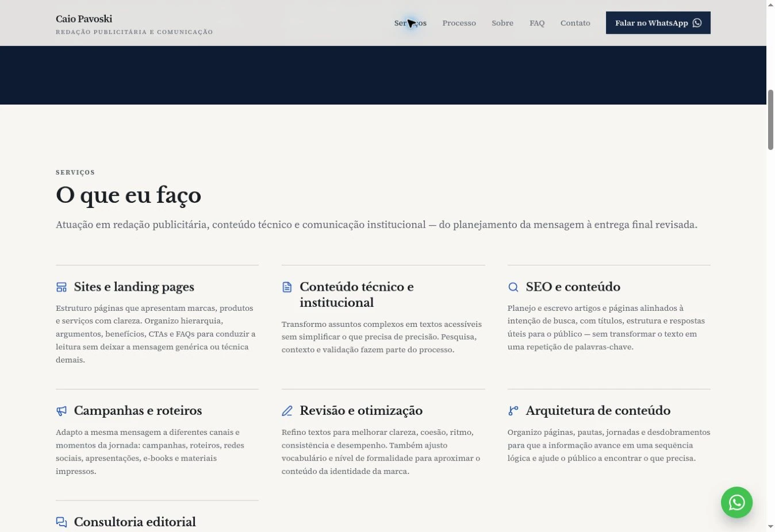The height and width of the screenshot is (532, 775).
Task: Click the description starting Estruturo páginas que apresentam
Action: (156, 334)
